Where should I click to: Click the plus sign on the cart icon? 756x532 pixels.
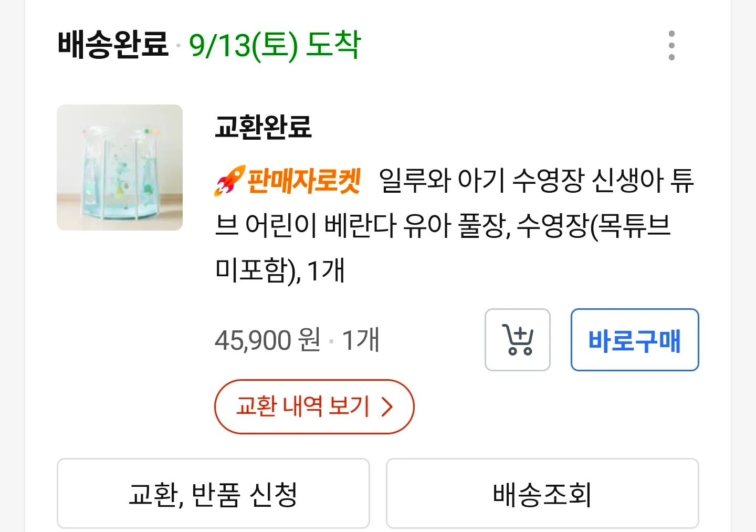coord(520,335)
